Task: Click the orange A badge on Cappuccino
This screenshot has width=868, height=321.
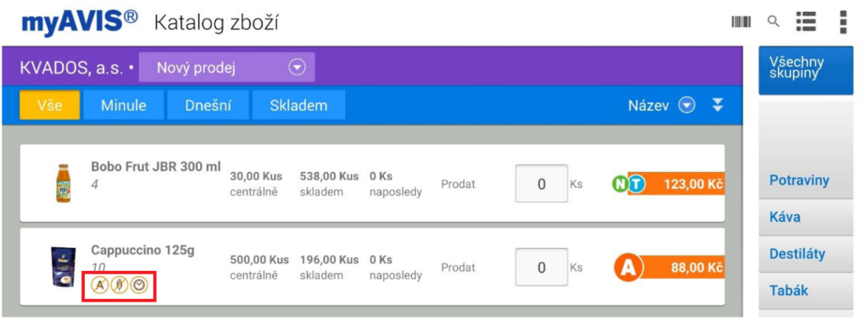Action: 628,268
